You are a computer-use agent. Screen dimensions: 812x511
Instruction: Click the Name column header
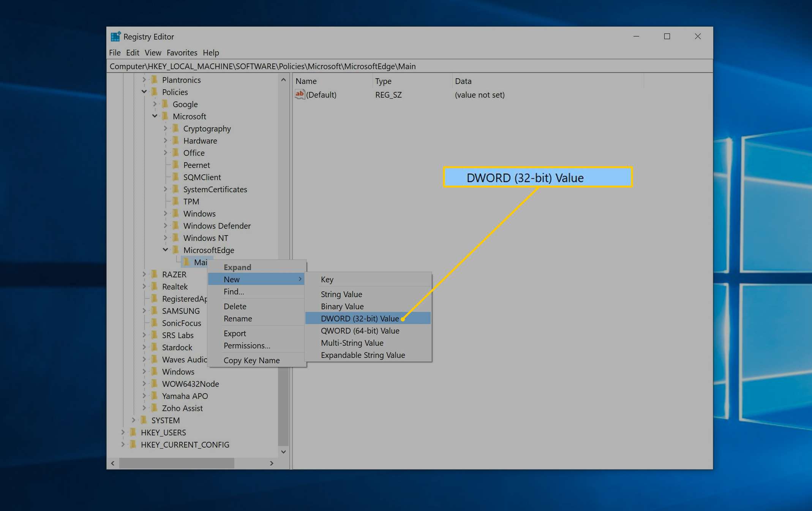coord(332,81)
